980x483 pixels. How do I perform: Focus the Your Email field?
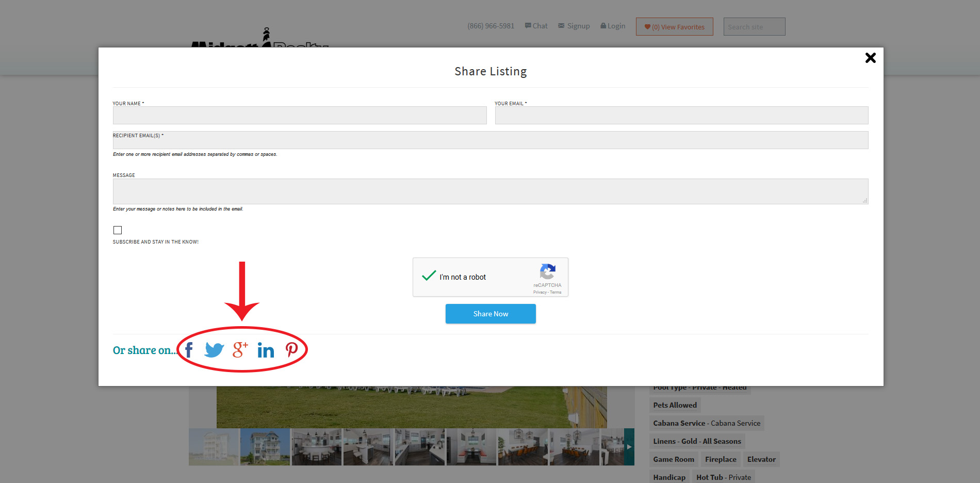(681, 115)
